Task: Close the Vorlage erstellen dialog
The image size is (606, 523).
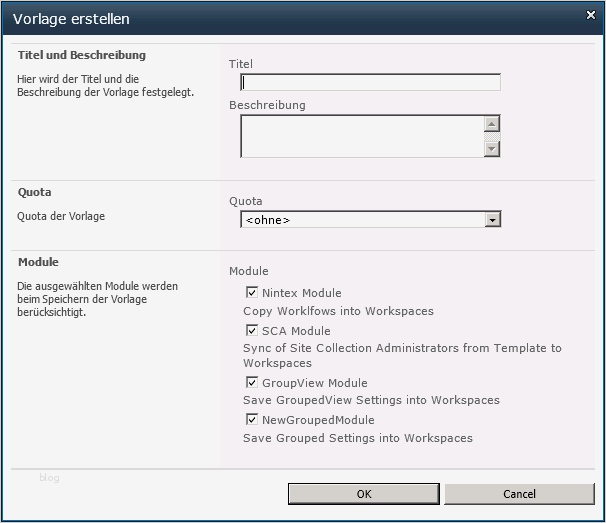Action: coord(591,16)
